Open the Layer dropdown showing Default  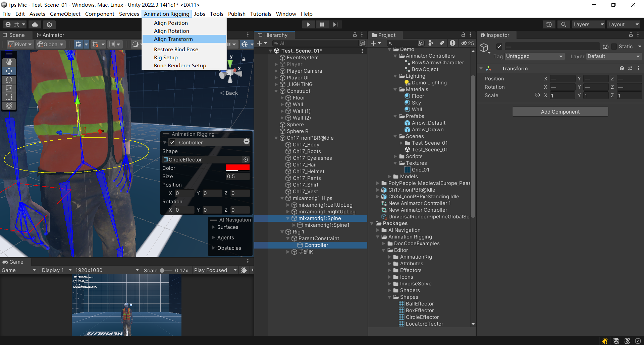point(614,56)
